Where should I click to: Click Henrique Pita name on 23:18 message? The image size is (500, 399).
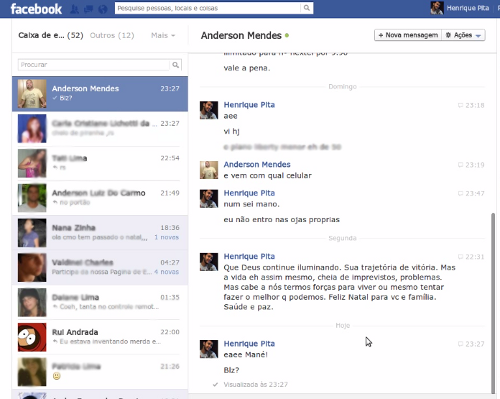click(249, 105)
